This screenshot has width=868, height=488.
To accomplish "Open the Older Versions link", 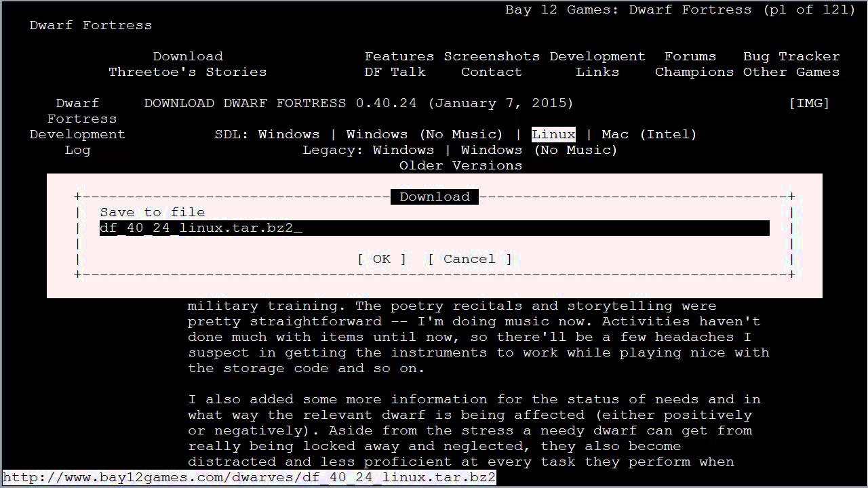I will (461, 165).
